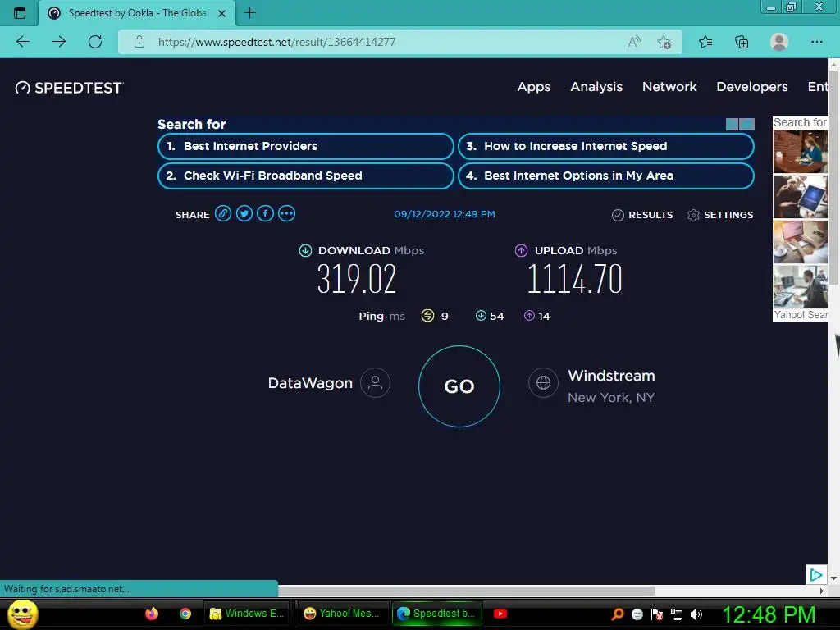The height and width of the screenshot is (630, 840).
Task: Share result on Facebook icon
Action: click(x=265, y=214)
